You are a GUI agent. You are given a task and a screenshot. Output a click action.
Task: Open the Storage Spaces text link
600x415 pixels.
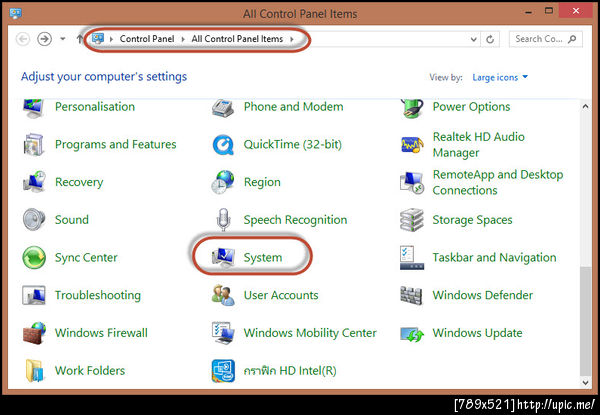tap(472, 220)
